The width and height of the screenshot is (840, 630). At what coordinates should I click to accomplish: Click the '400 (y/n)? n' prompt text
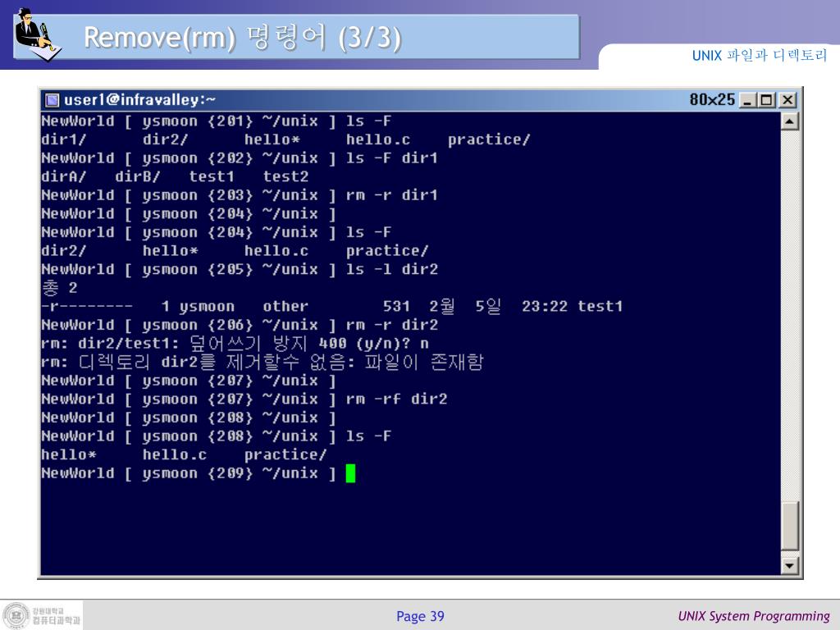pos(373,344)
